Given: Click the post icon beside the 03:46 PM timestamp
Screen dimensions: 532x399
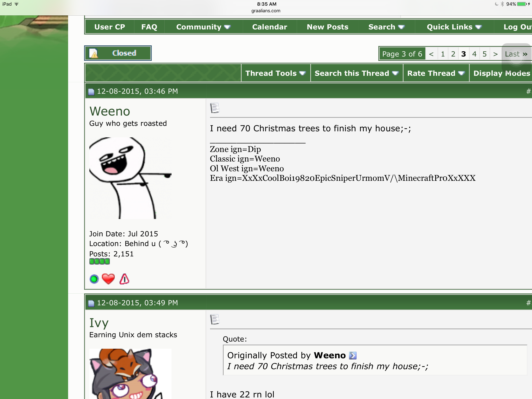Looking at the screenshot, I should click(91, 92).
